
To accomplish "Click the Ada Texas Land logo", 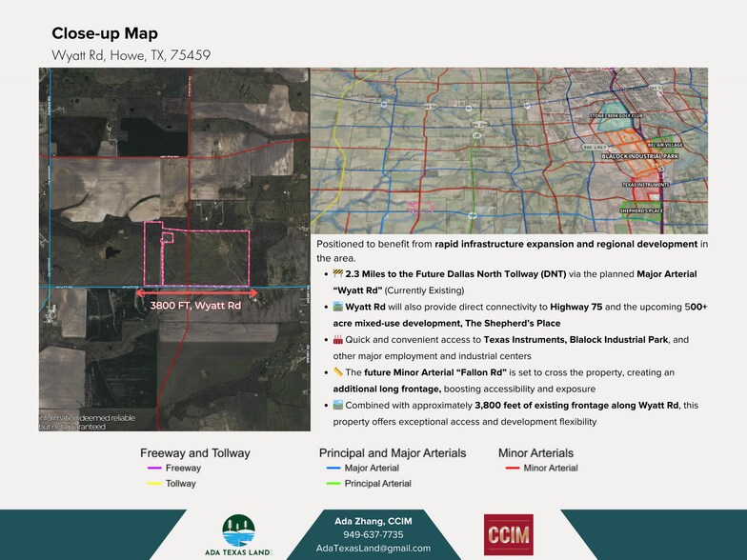I will point(238,535).
